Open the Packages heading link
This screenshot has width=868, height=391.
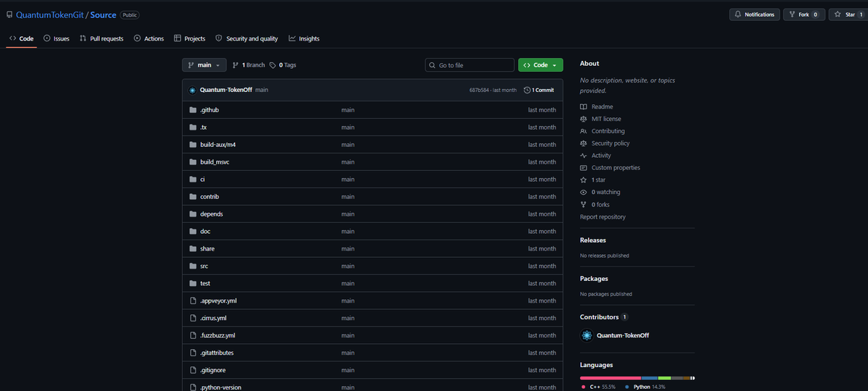pyautogui.click(x=594, y=278)
